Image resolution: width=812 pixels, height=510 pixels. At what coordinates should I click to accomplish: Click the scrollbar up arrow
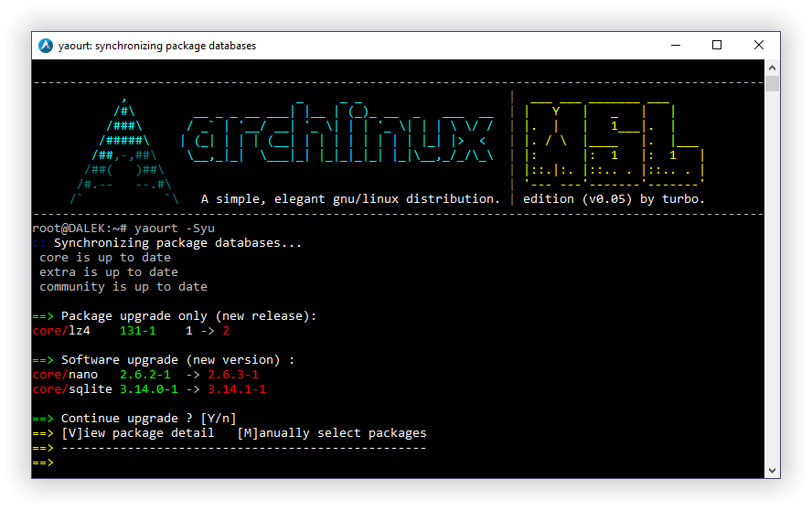pyautogui.click(x=772, y=68)
